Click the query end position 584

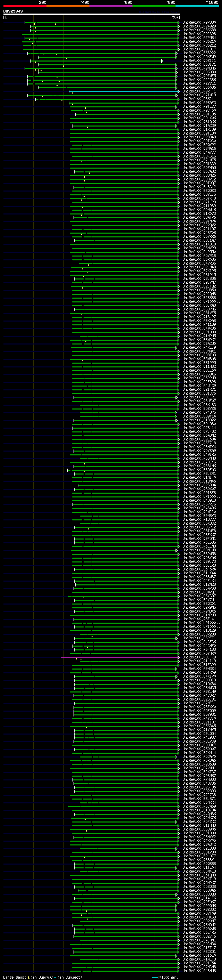pyautogui.click(x=175, y=17)
